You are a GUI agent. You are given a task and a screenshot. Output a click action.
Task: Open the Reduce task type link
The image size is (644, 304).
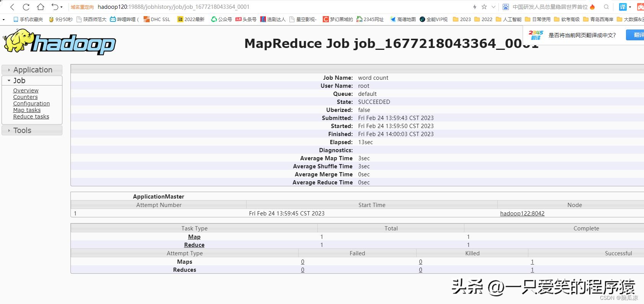tap(194, 245)
